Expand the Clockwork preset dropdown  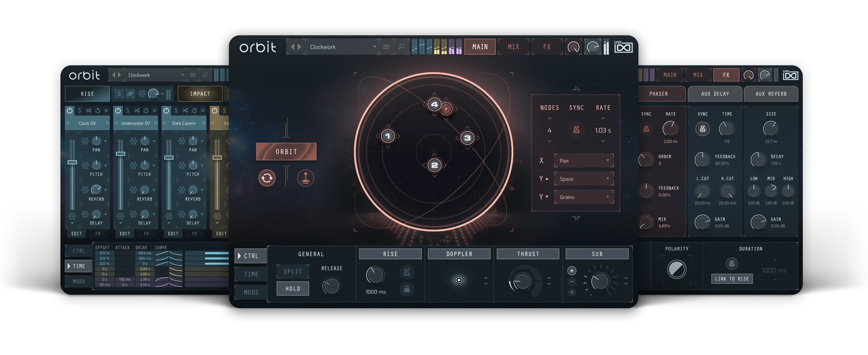click(375, 47)
